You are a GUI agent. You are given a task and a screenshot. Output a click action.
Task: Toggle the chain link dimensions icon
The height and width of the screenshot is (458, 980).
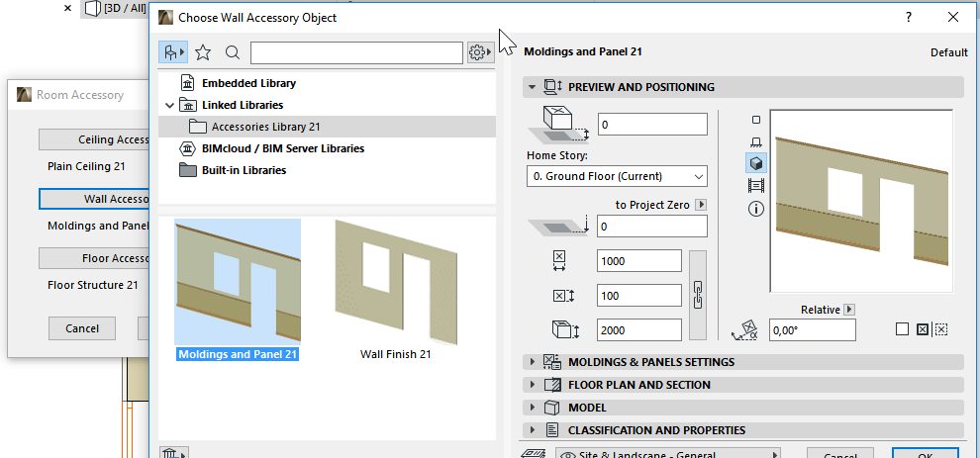pos(699,294)
